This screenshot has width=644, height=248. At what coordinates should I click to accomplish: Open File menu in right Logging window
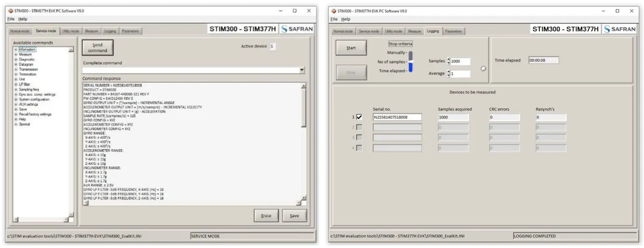(x=334, y=19)
